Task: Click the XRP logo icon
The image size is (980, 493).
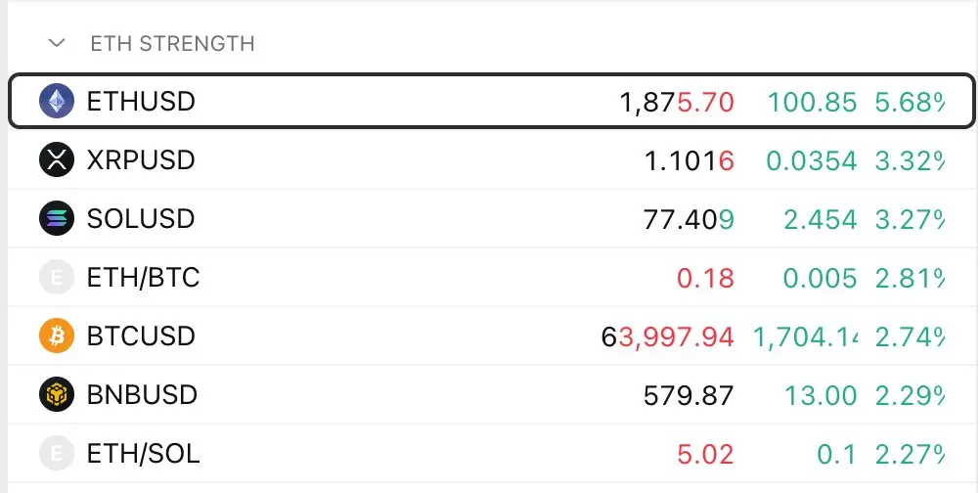Action: point(57,159)
